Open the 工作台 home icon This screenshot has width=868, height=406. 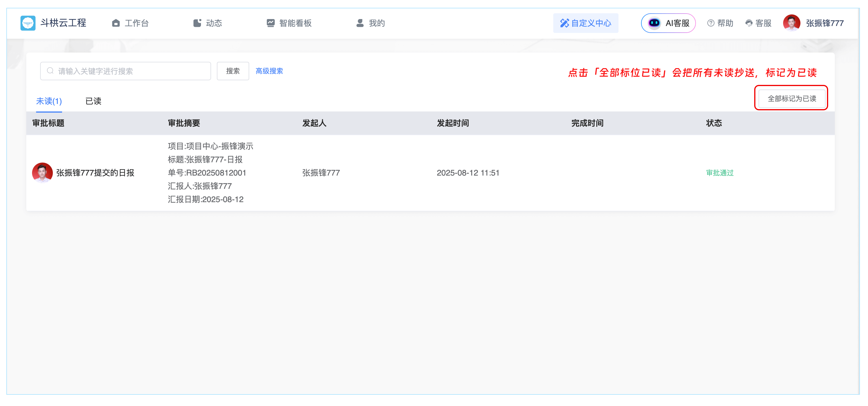coord(116,23)
